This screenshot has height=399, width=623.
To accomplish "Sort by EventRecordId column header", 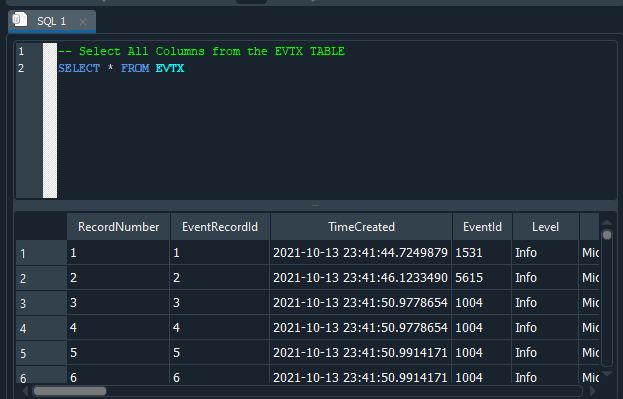I will [x=220, y=227].
